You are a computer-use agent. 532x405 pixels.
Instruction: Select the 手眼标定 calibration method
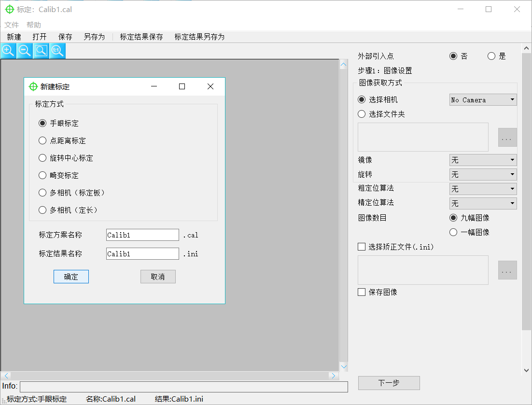(x=42, y=123)
